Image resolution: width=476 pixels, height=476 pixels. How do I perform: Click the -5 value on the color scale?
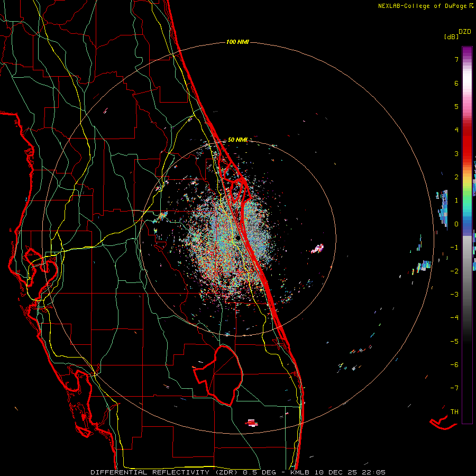click(x=454, y=342)
